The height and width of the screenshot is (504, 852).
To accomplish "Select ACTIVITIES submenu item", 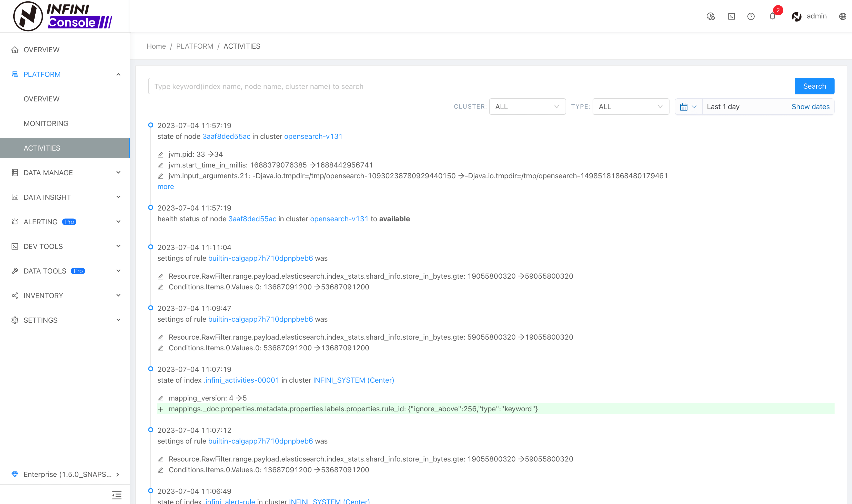I will pos(65,148).
